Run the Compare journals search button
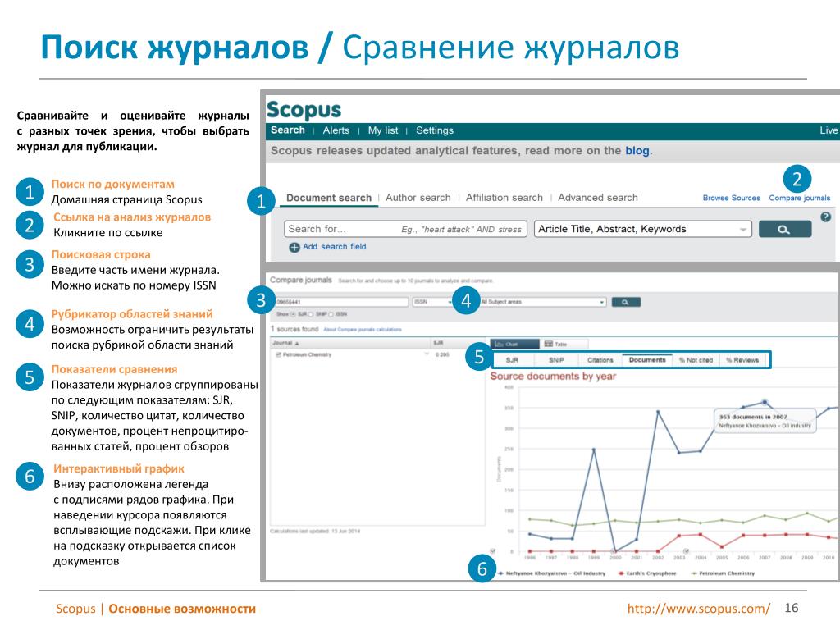Screen dimensions: 840x630 click(626, 302)
